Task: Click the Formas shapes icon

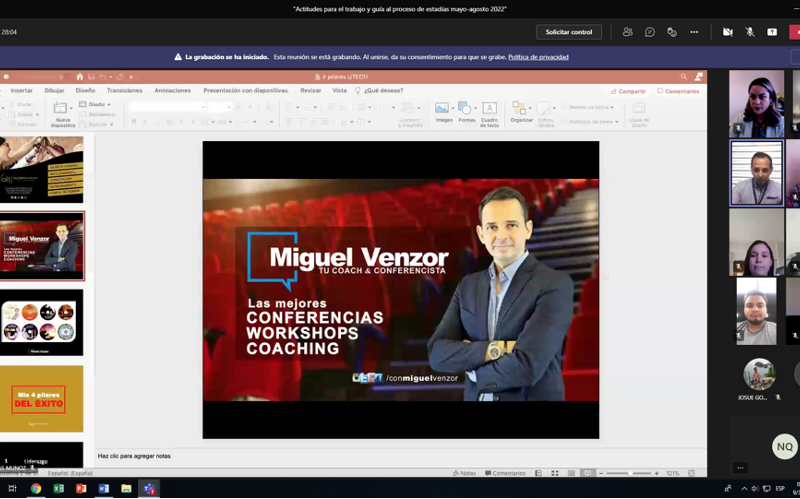Action: coord(464,108)
